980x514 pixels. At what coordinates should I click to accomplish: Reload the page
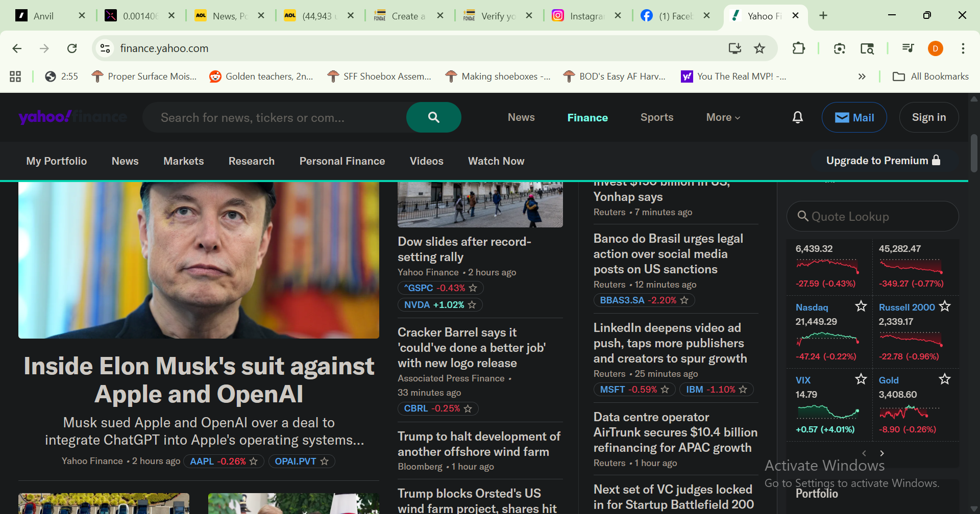point(72,48)
